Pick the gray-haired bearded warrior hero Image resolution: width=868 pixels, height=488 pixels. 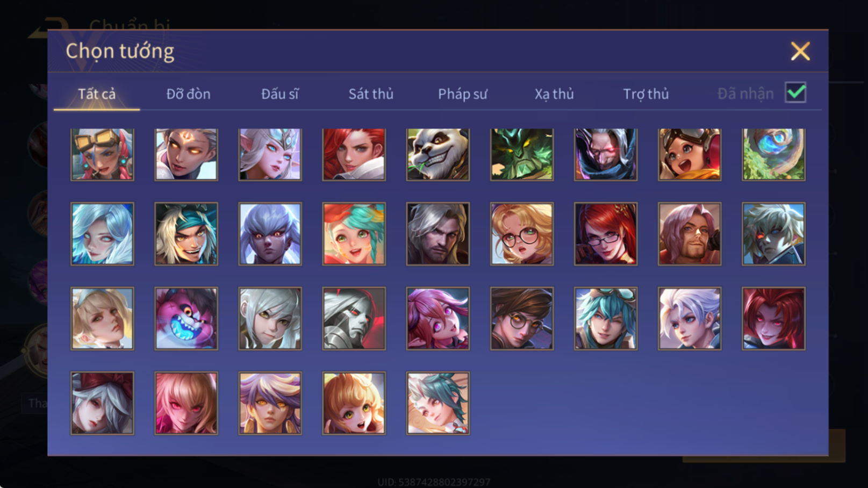437,234
